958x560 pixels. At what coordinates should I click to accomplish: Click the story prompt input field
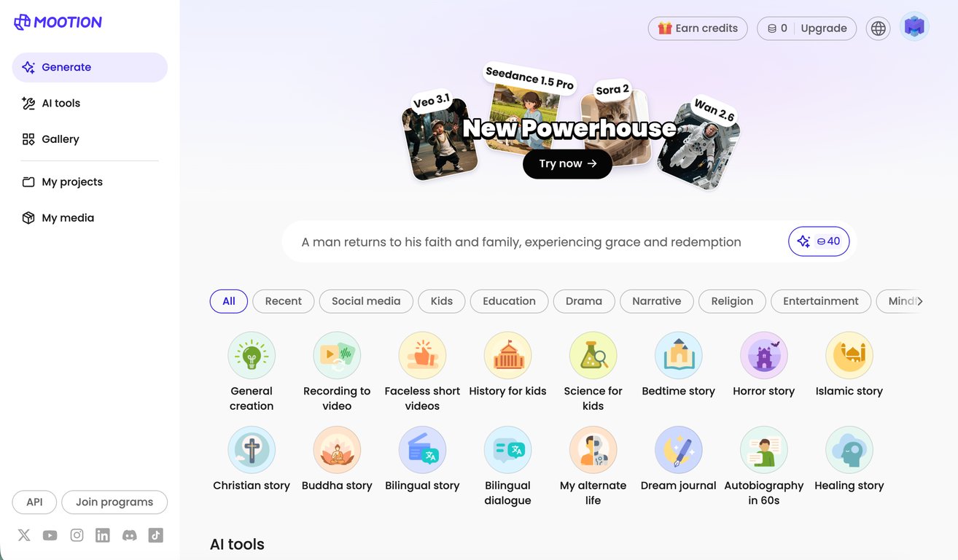point(532,242)
